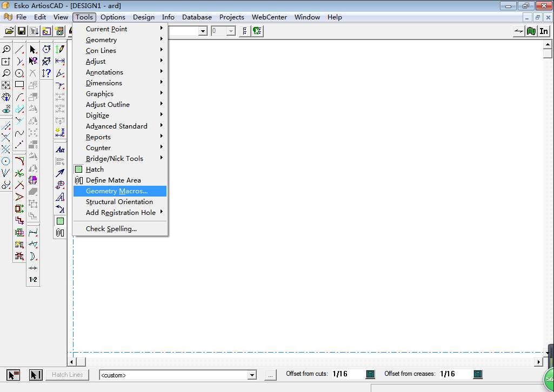Expand the Counter submenu

tap(120, 148)
